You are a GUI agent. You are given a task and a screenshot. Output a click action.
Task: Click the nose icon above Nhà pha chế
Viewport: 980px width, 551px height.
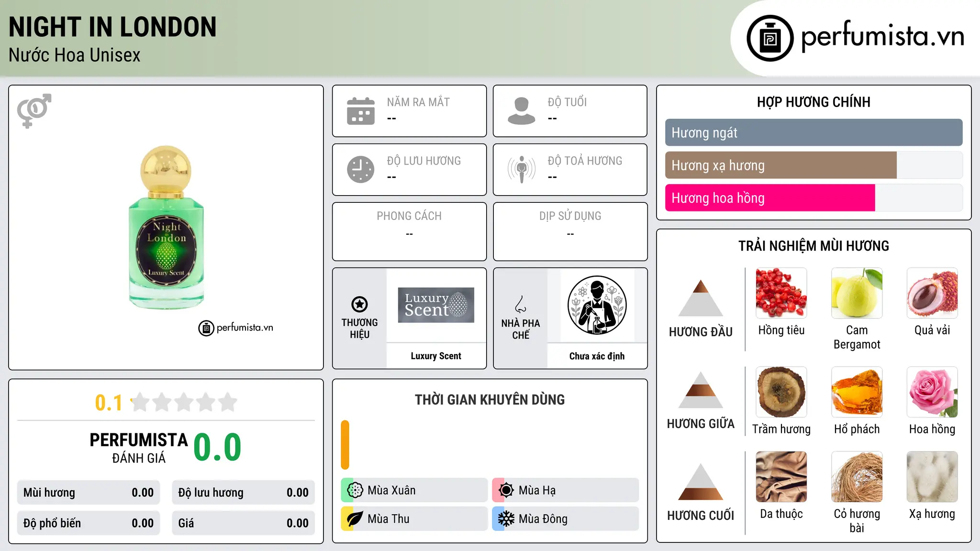click(x=521, y=304)
